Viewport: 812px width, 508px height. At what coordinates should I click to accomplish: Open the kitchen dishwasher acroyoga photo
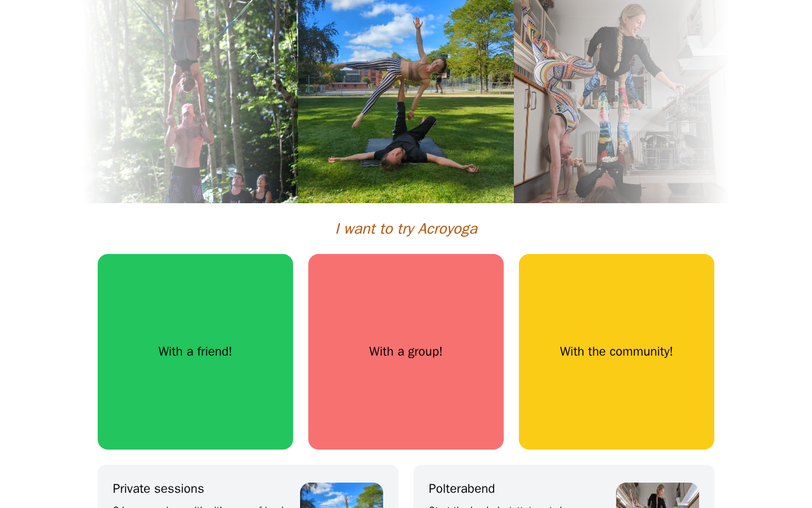pyautogui.click(x=622, y=102)
